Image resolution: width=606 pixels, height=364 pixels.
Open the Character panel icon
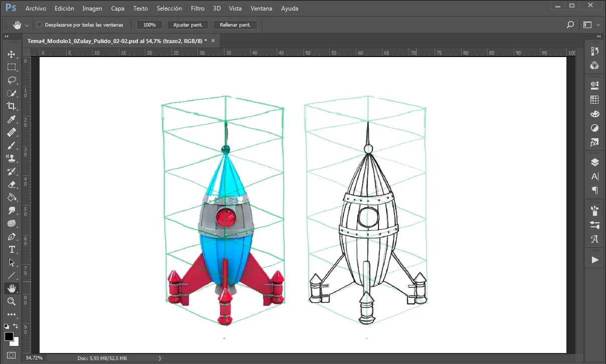pos(595,176)
